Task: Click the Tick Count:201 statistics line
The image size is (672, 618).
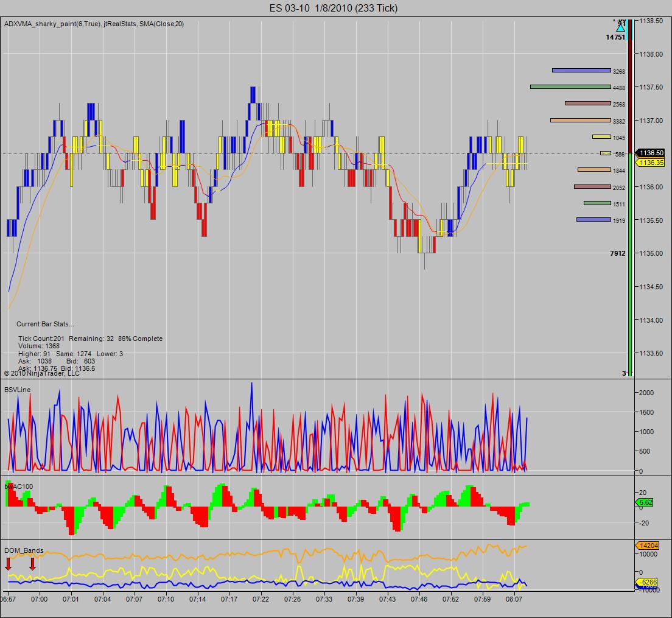Action: tap(91, 339)
